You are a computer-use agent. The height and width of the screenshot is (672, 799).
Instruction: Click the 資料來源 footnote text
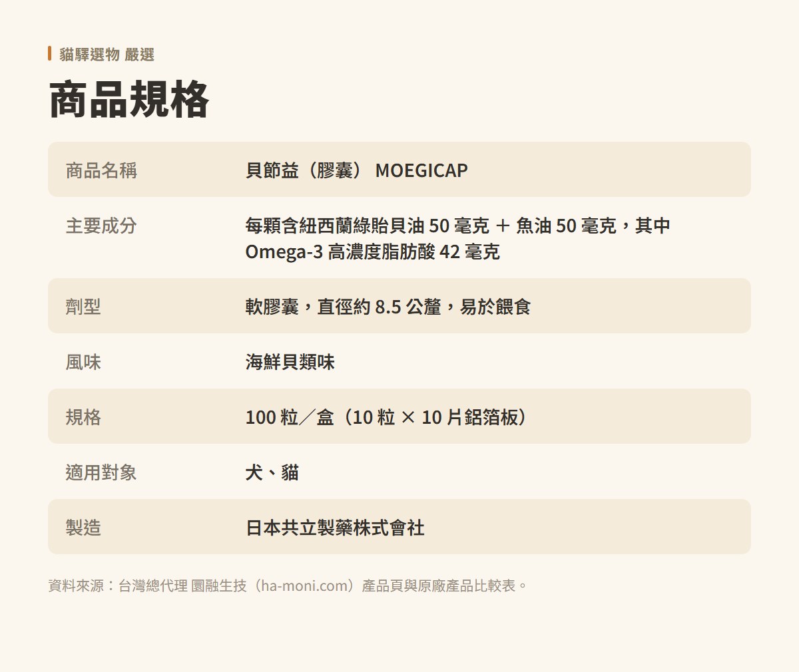pyautogui.click(x=288, y=586)
